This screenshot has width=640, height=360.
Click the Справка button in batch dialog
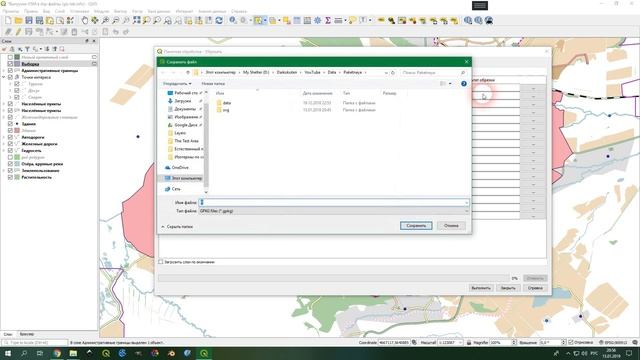pos(535,288)
